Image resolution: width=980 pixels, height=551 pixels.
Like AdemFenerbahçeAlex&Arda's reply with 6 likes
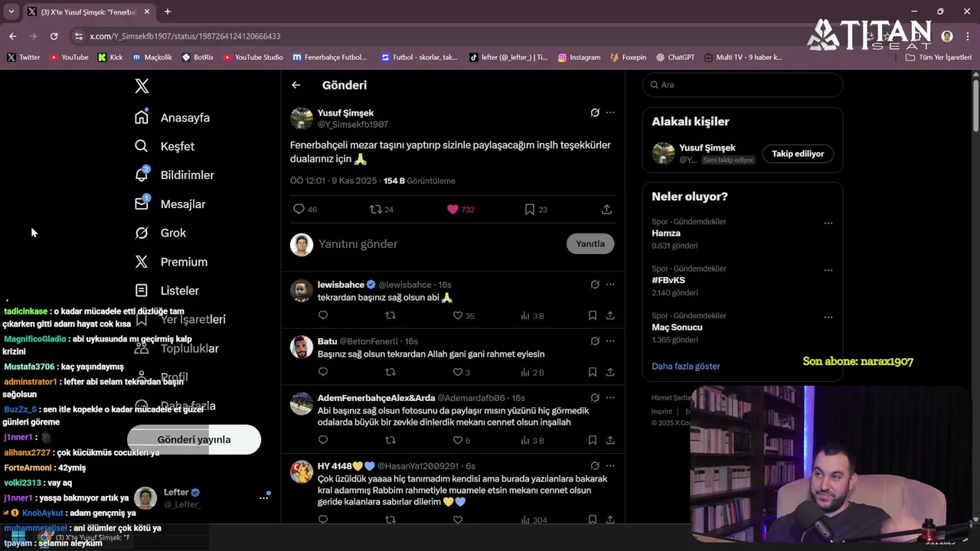click(458, 440)
